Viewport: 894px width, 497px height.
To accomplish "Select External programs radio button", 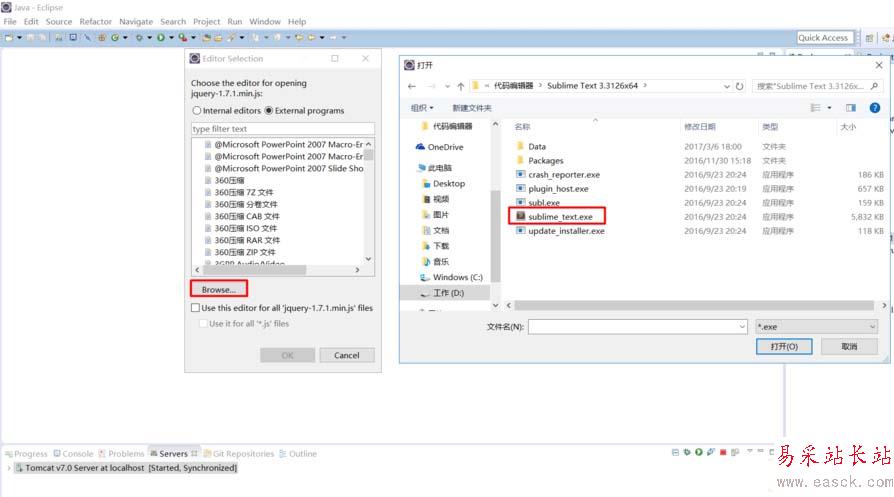I will 269,111.
